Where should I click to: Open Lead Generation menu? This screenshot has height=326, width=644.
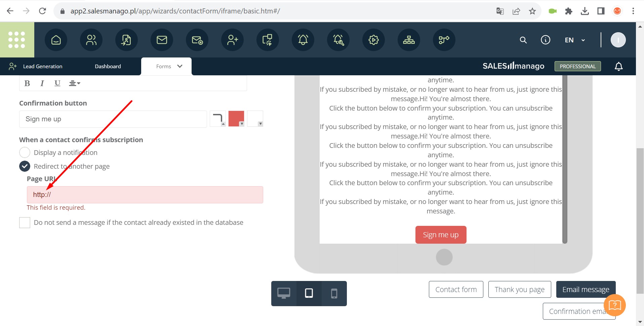36,67
